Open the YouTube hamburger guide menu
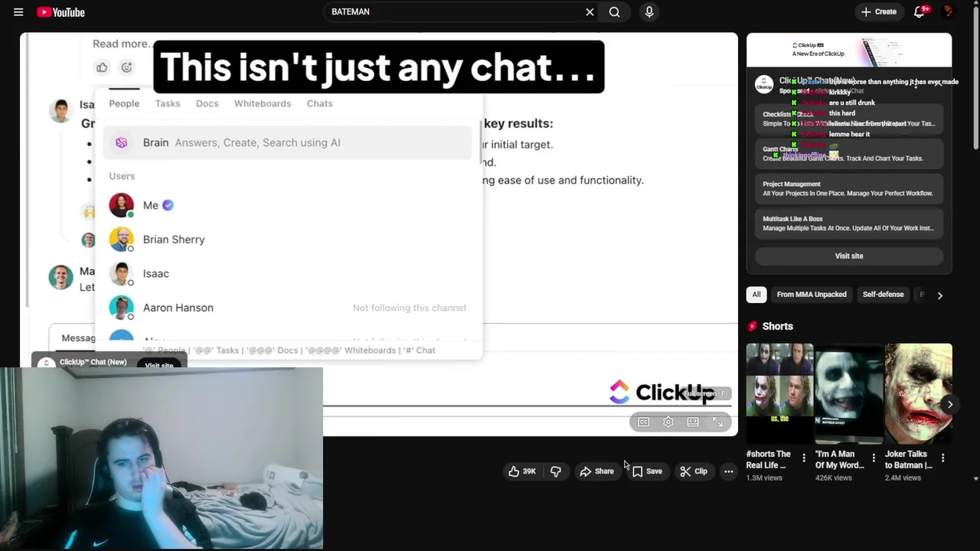Viewport: 980px width, 551px height. (18, 12)
